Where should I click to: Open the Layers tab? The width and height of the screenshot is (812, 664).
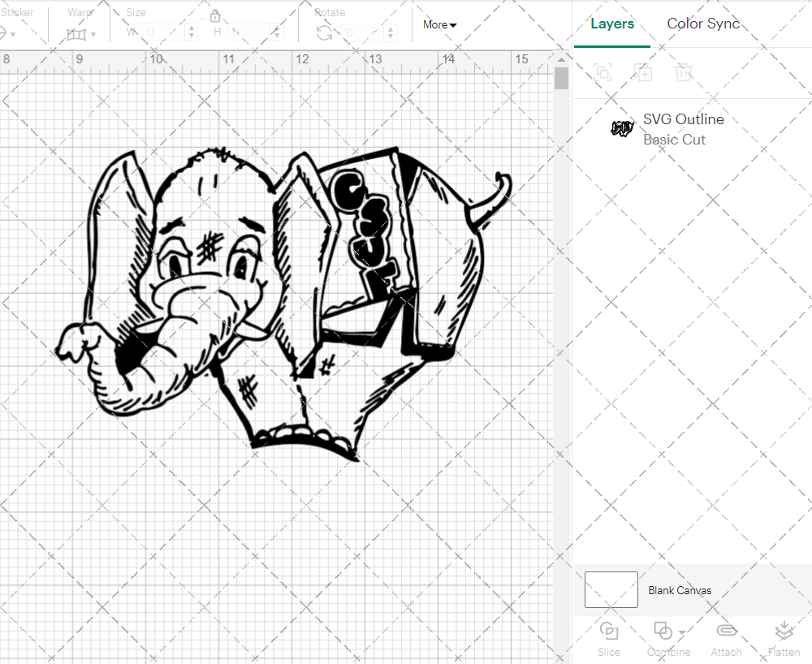612,24
